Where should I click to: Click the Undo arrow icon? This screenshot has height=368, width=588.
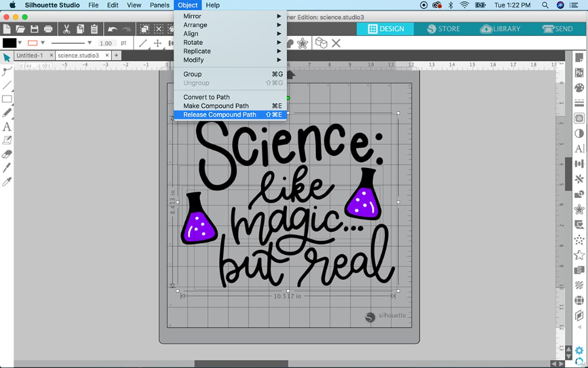pyautogui.click(x=112, y=29)
